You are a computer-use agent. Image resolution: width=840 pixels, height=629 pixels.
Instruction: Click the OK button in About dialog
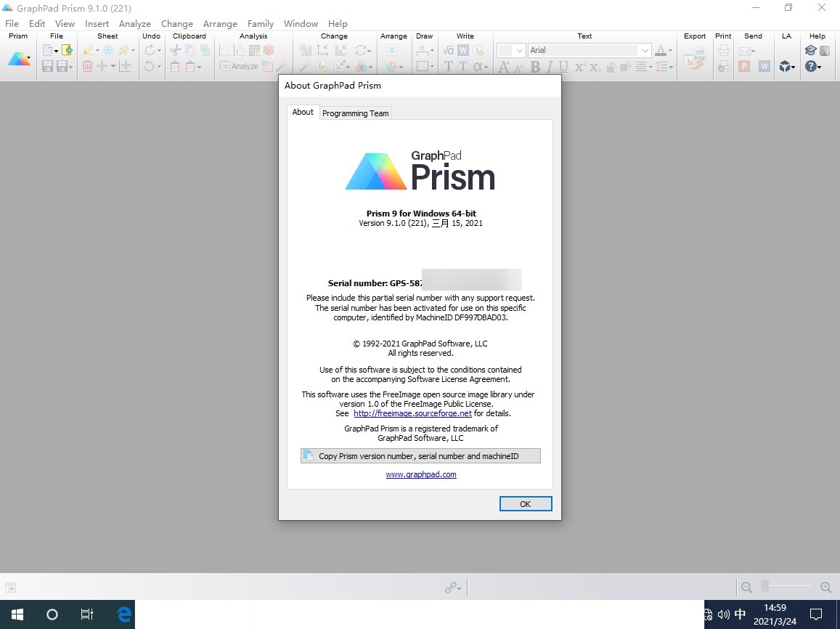pos(526,503)
